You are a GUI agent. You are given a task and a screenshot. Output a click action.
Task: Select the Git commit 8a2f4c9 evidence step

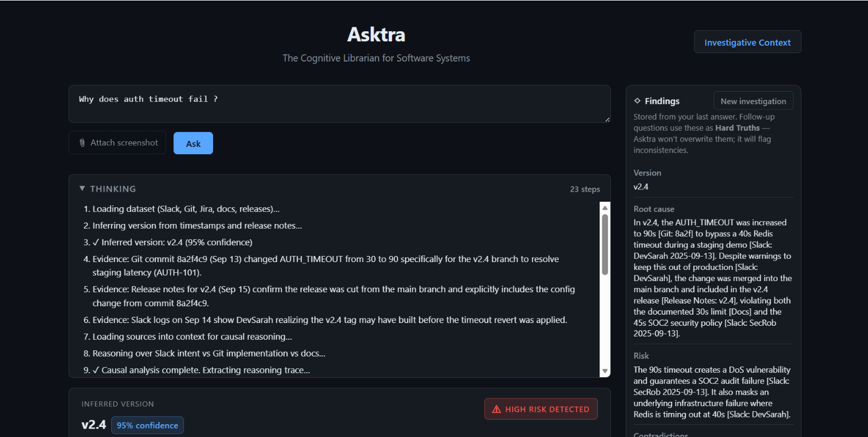(330, 266)
